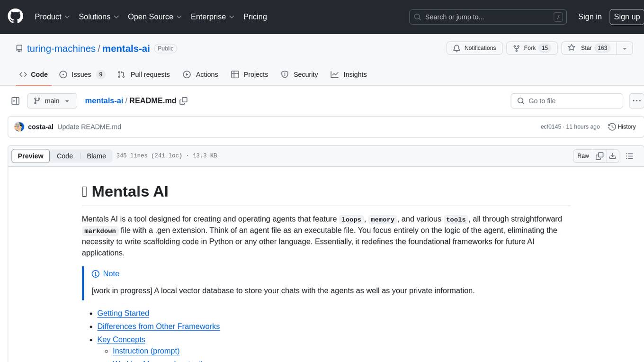Jump to Getting Started section
Viewport: 644px width, 362px height.
click(123, 313)
